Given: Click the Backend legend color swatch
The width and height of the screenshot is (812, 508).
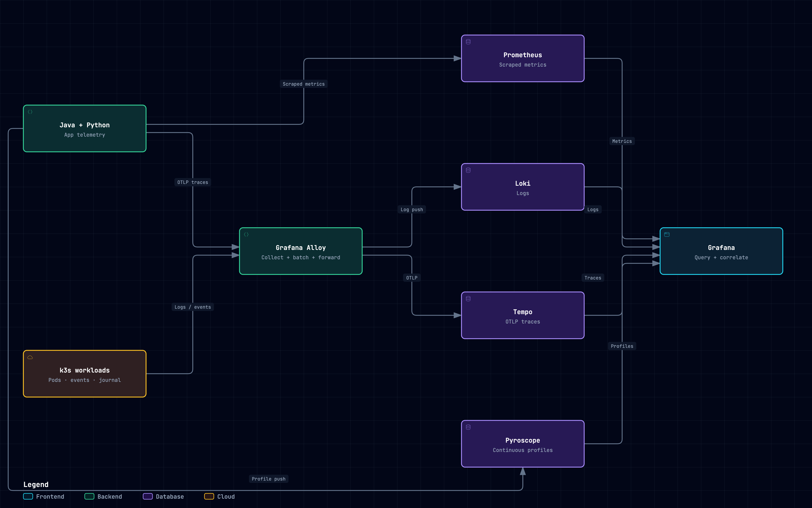Looking at the screenshot, I should (89, 496).
